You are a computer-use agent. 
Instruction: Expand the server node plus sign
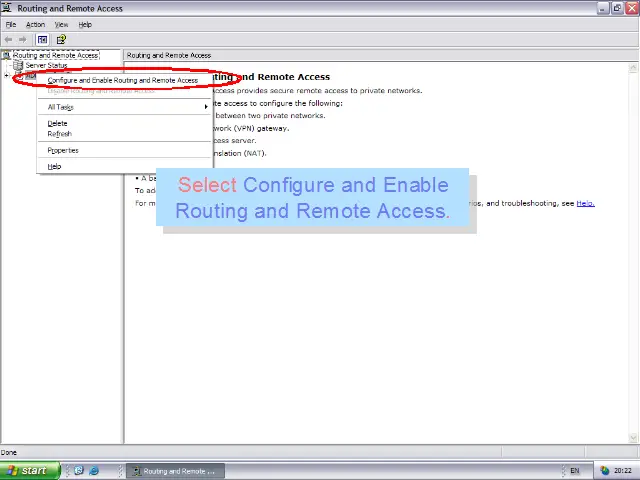tap(7, 75)
